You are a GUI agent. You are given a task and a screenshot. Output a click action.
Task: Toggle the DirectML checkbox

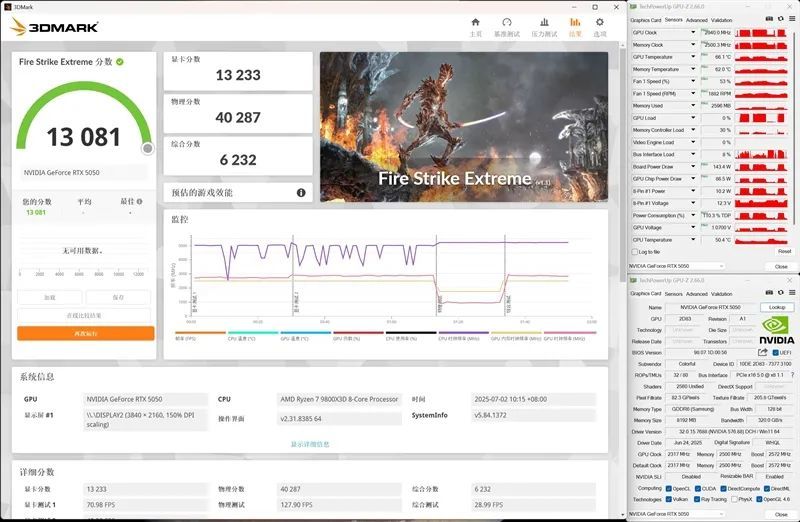click(x=766, y=488)
